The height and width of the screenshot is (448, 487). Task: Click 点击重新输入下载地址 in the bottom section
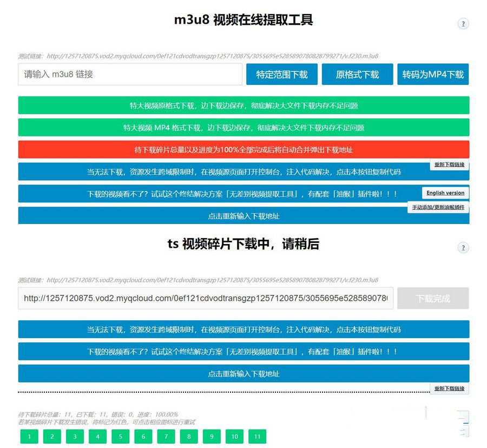point(243,373)
